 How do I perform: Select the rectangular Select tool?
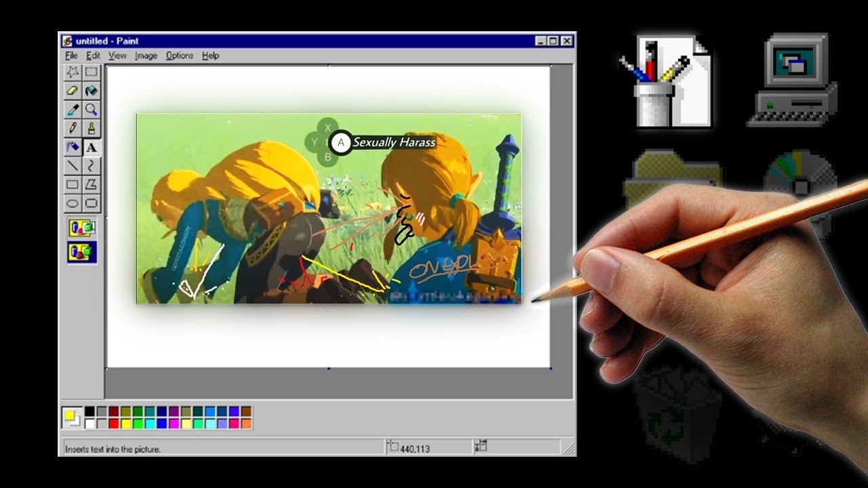coord(91,72)
